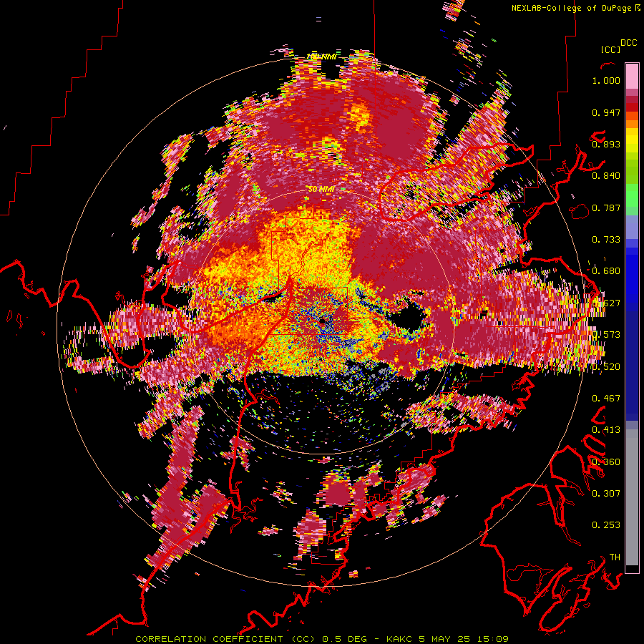The image size is (644, 644).
Task: Click the 100 NMI range ring label
Action: coord(321,57)
